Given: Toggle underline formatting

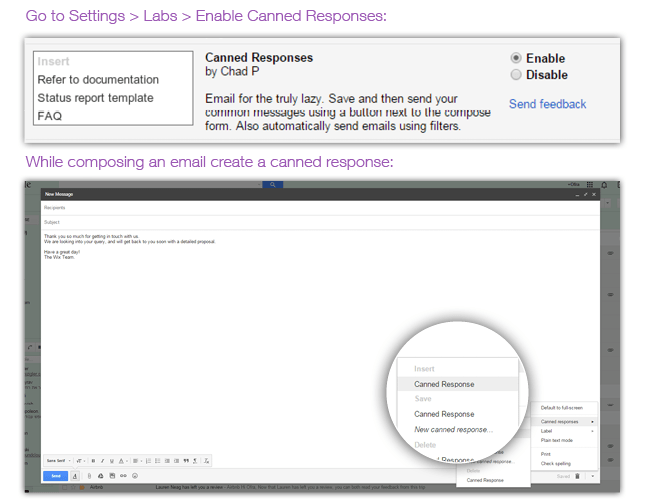Looking at the screenshot, I should coord(112,461).
